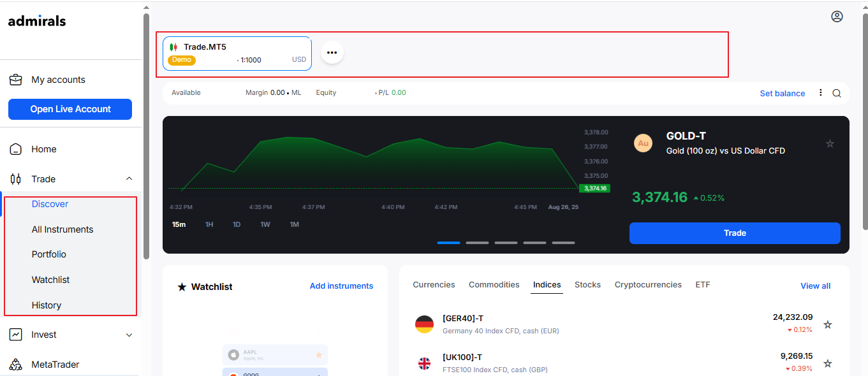
Task: Click the [GER40]-T price 24,232.09
Action: 793,317
